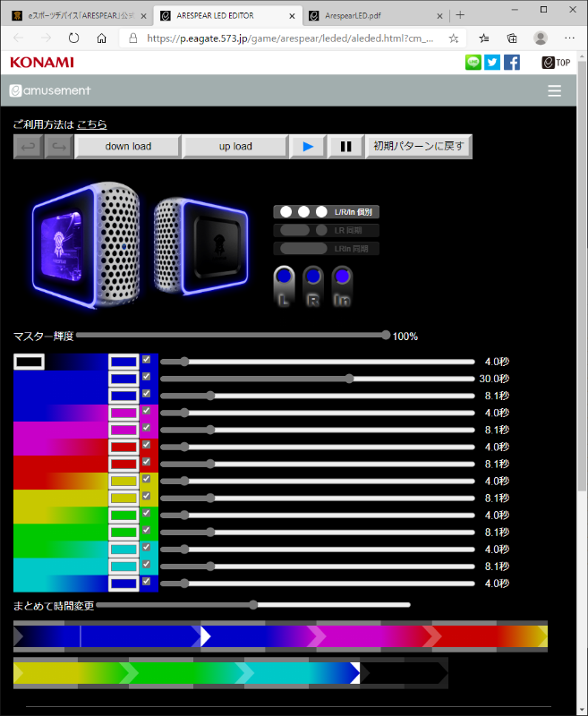
Task: Select the ARESPEAR LED EDITOR tab
Action: [x=227, y=15]
